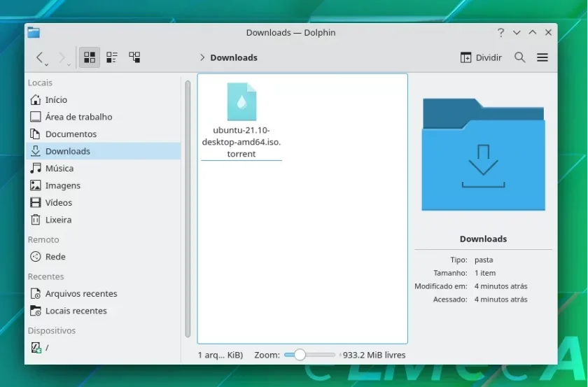Viewport: 588px width, 387px height.
Task: Switch to details tree view mode
Action: coord(134,57)
